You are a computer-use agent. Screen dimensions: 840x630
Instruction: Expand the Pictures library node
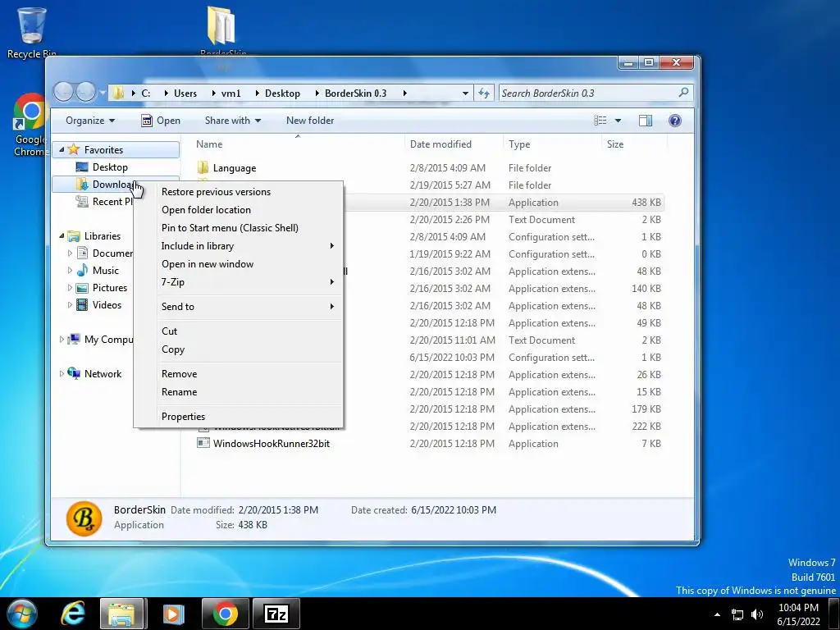[70, 288]
